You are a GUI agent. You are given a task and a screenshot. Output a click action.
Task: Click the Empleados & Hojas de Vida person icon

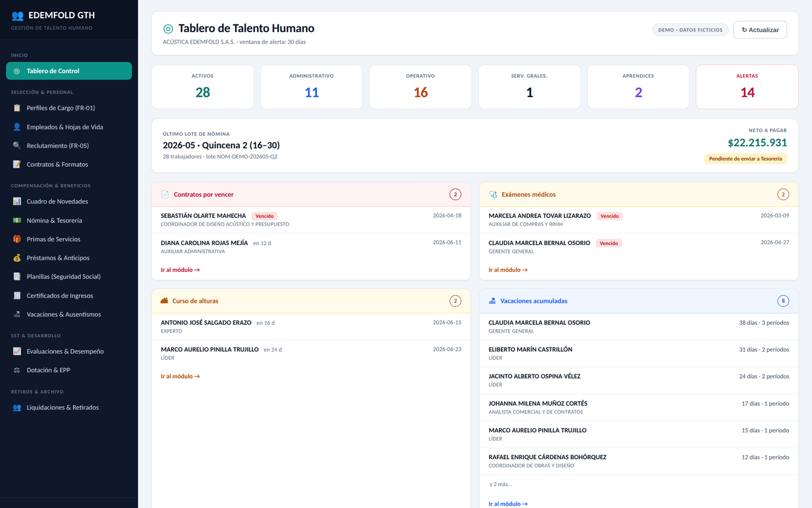[x=17, y=127]
